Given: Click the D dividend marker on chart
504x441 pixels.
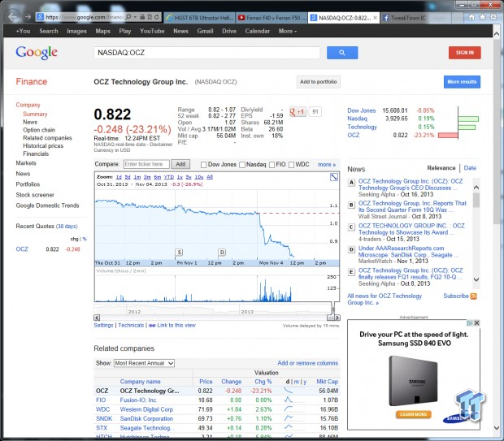Looking at the screenshot, I should point(222,252).
